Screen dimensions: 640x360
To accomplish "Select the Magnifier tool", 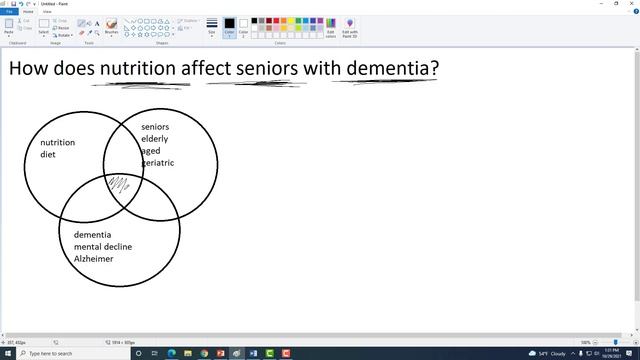I will pos(97,33).
